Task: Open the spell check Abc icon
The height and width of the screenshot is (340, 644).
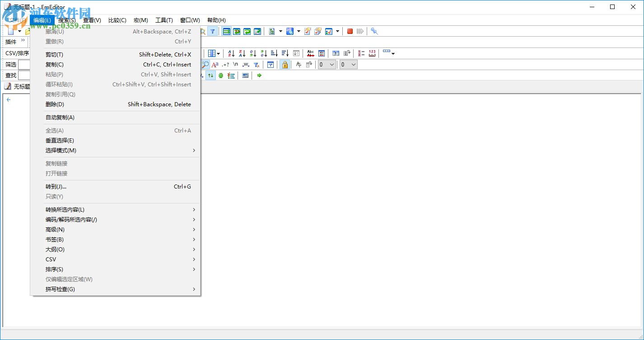Action: (x=310, y=53)
